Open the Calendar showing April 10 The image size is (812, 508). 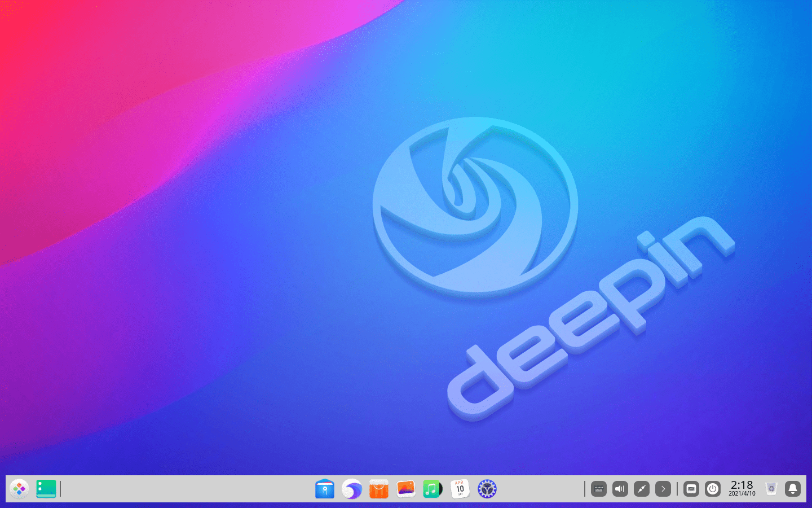[x=458, y=489]
